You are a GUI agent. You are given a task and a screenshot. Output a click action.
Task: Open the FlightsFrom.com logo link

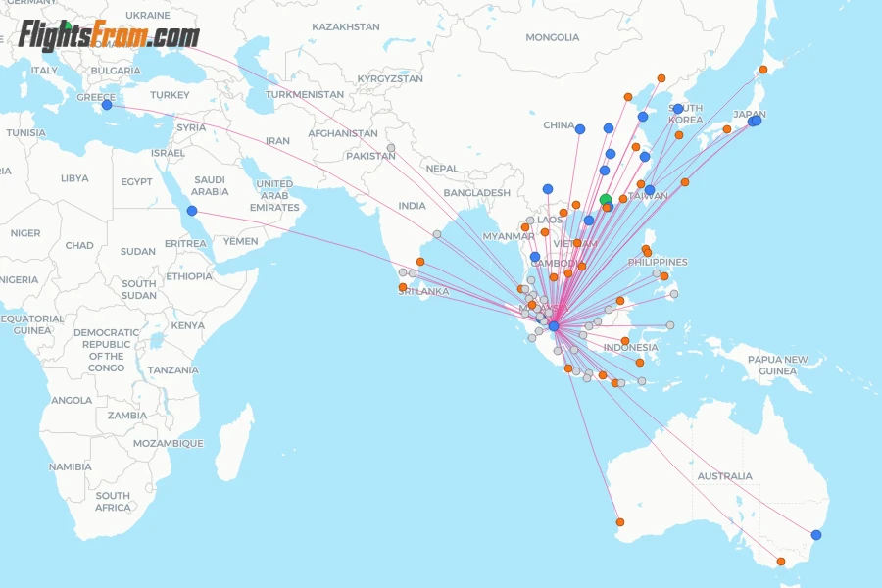[x=109, y=35]
